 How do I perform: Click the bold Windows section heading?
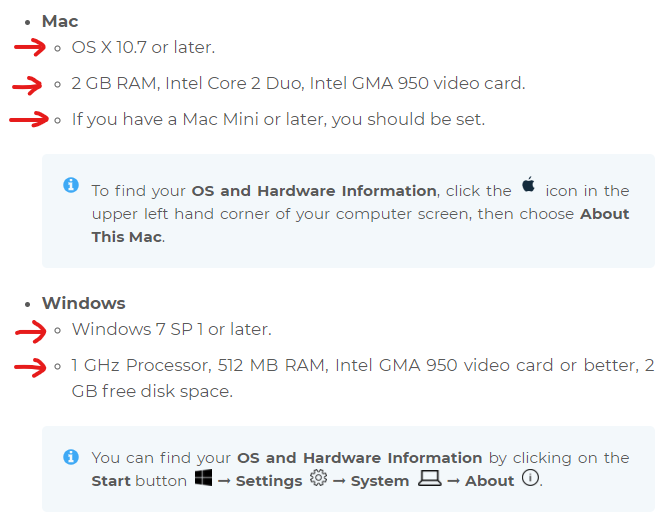click(84, 303)
